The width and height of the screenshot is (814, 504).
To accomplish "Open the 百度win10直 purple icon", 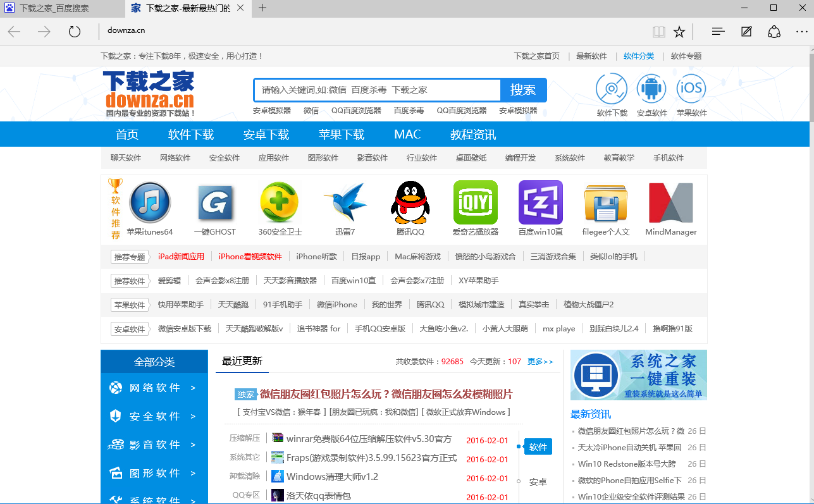I will pyautogui.click(x=541, y=202).
